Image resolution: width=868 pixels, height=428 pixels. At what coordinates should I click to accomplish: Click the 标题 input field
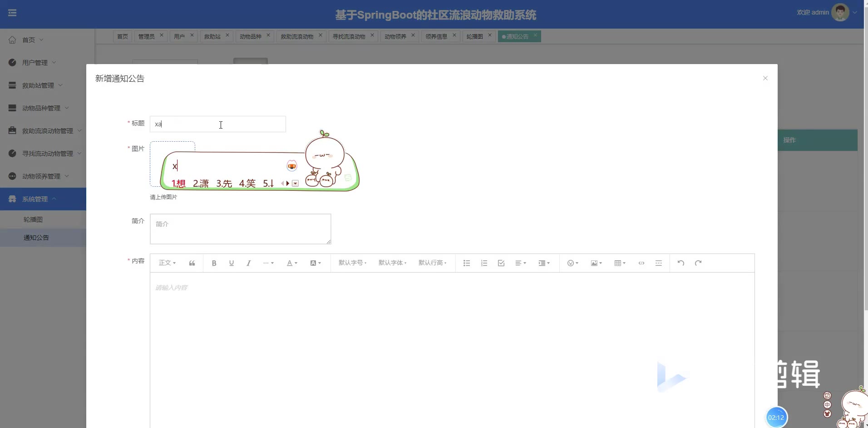(x=218, y=124)
